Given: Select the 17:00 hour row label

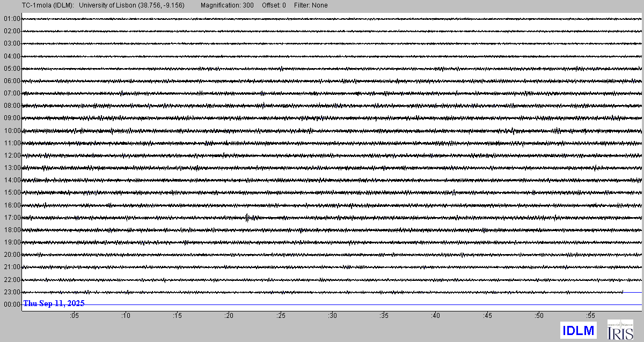Looking at the screenshot, I should pos(12,218).
